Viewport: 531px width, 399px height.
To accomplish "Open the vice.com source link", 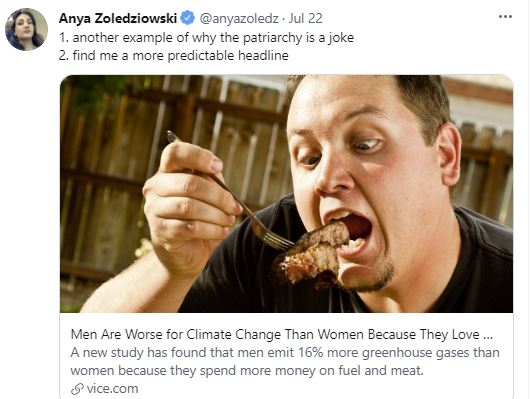I will 112,389.
